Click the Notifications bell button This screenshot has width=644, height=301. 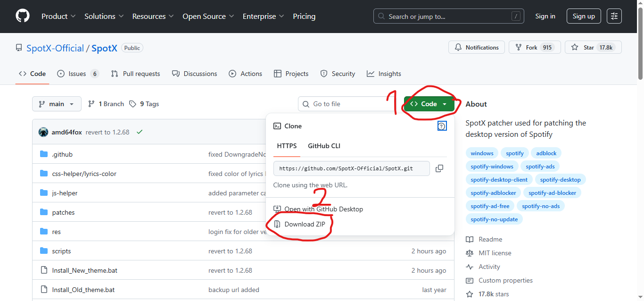(477, 48)
